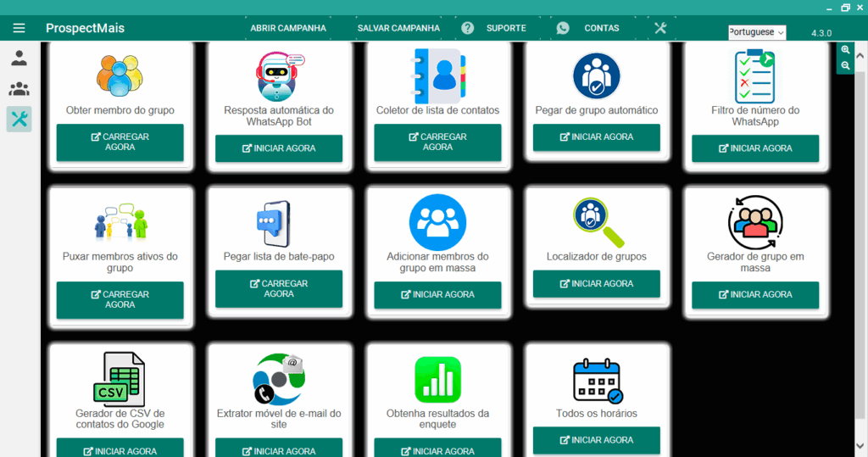Viewport: 868px width, 457px height.
Task: Click the Localizador de grupos magnifier icon
Action: (x=597, y=221)
